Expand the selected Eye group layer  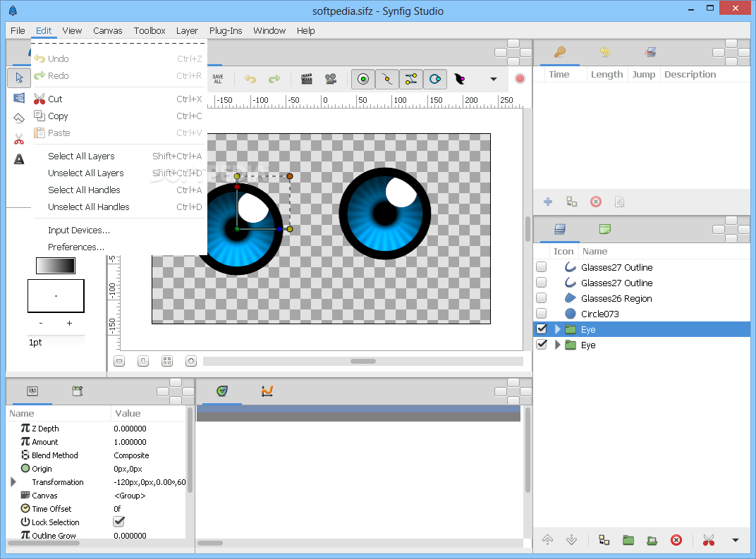pyautogui.click(x=558, y=329)
